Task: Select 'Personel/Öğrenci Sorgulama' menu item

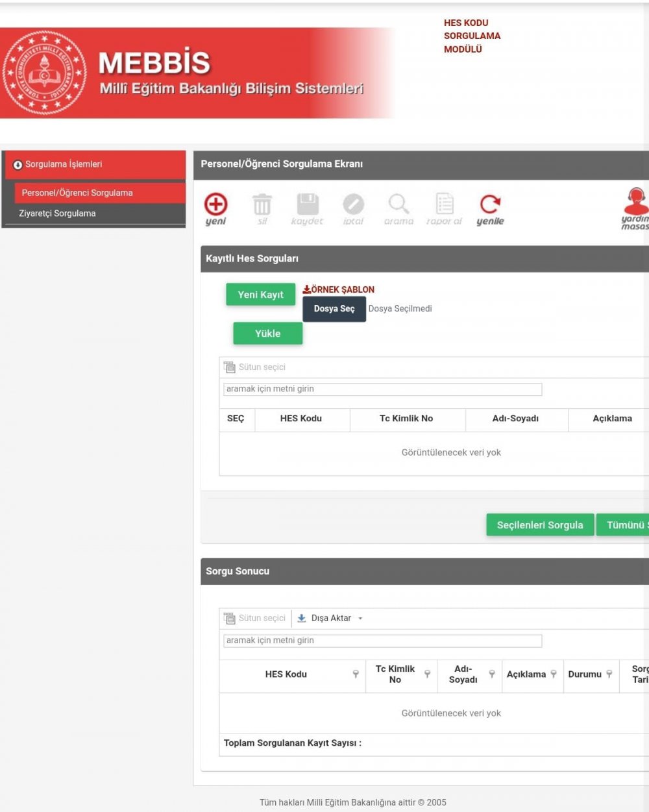Action: 77,193
